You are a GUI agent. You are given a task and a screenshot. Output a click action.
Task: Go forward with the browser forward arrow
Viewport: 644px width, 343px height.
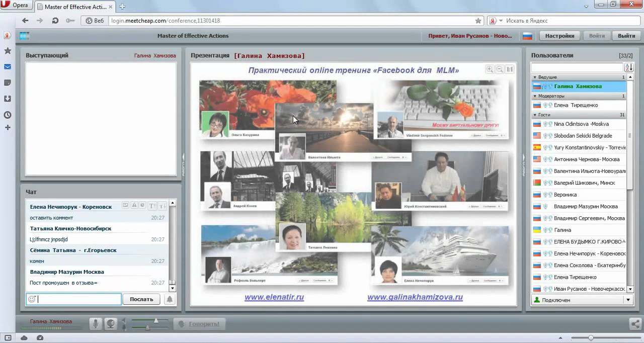point(40,21)
